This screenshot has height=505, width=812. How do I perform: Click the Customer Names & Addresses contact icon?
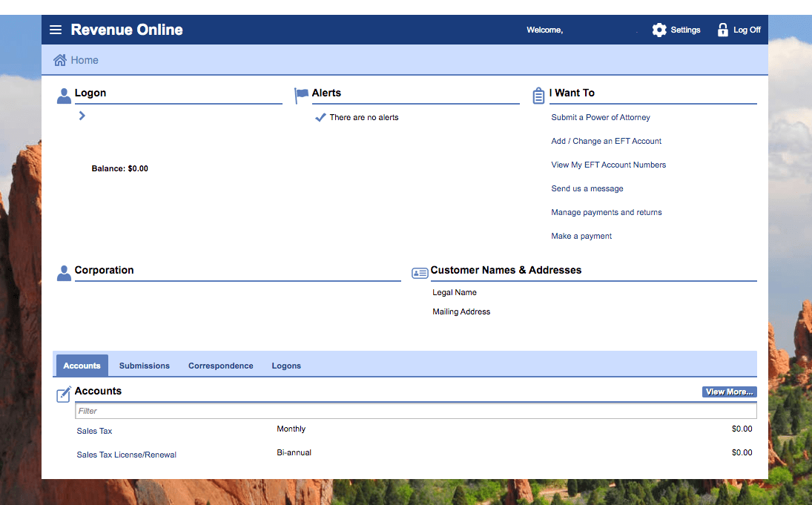tap(420, 272)
